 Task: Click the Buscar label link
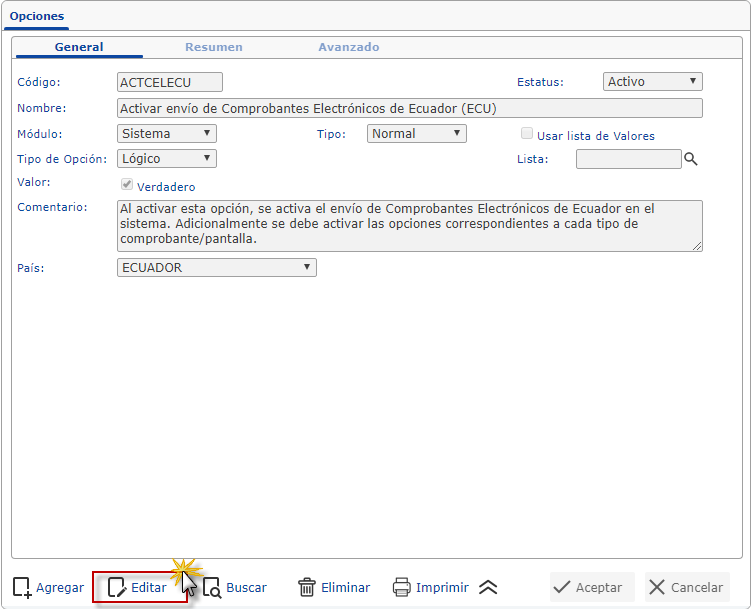click(246, 587)
